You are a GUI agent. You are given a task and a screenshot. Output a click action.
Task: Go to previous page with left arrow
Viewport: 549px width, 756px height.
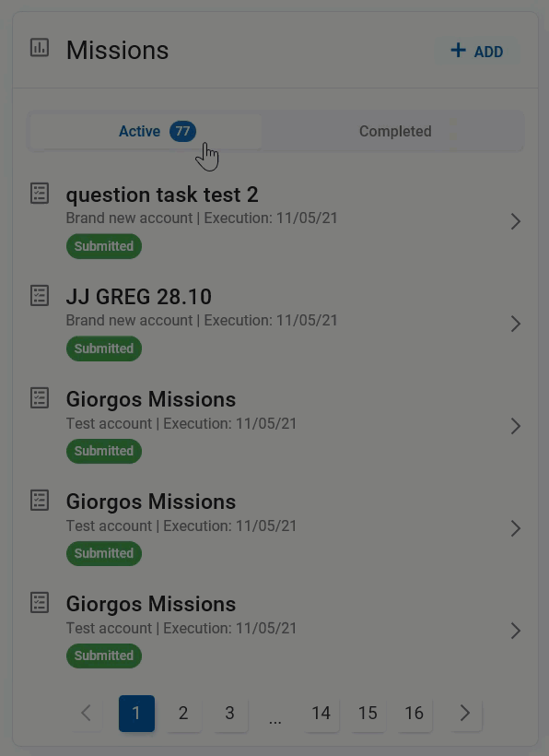coord(87,713)
